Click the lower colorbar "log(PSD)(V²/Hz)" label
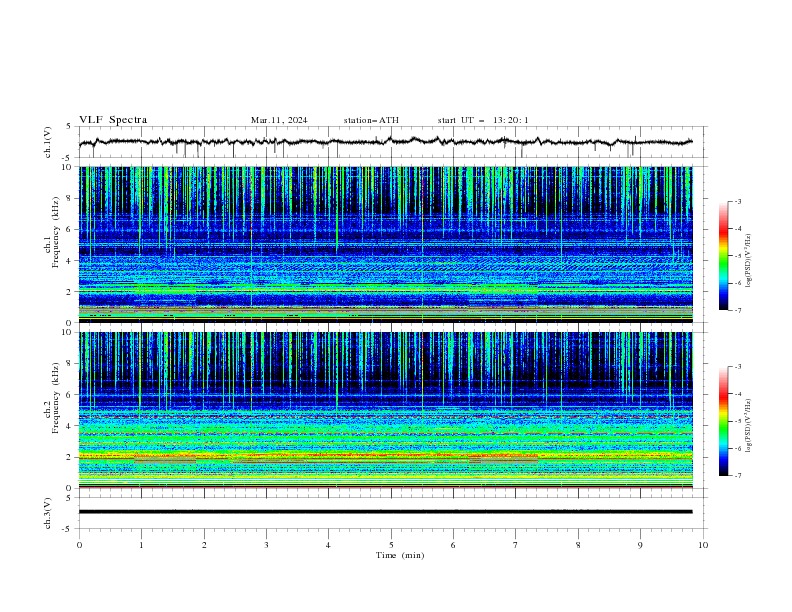The height and width of the screenshot is (612, 792). (748, 425)
